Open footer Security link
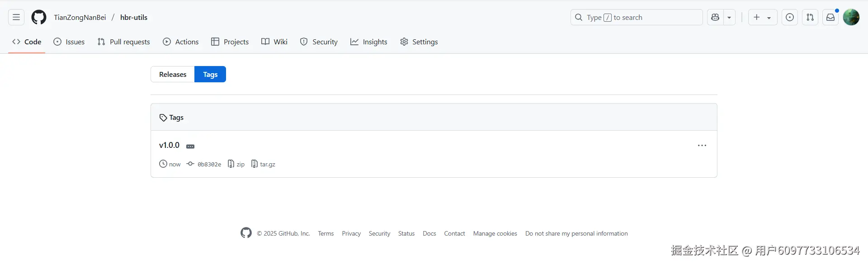The image size is (868, 265). pyautogui.click(x=379, y=233)
